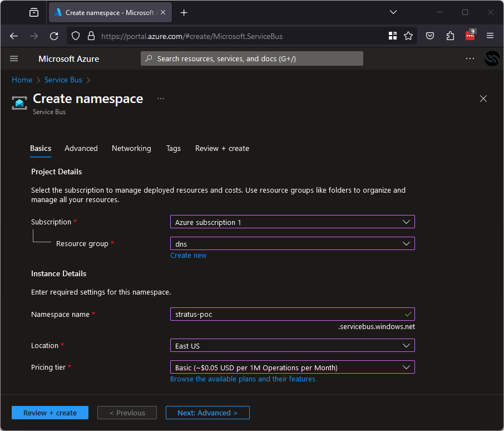Browse the available plans and their features
Image resolution: width=504 pixels, height=431 pixels.
[243, 379]
